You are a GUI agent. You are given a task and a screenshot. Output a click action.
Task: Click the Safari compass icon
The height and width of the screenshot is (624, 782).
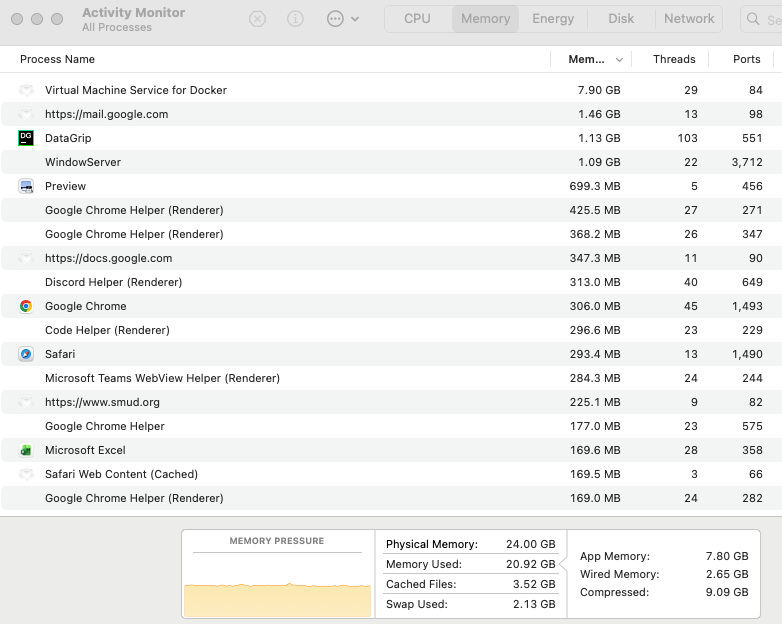coord(26,354)
